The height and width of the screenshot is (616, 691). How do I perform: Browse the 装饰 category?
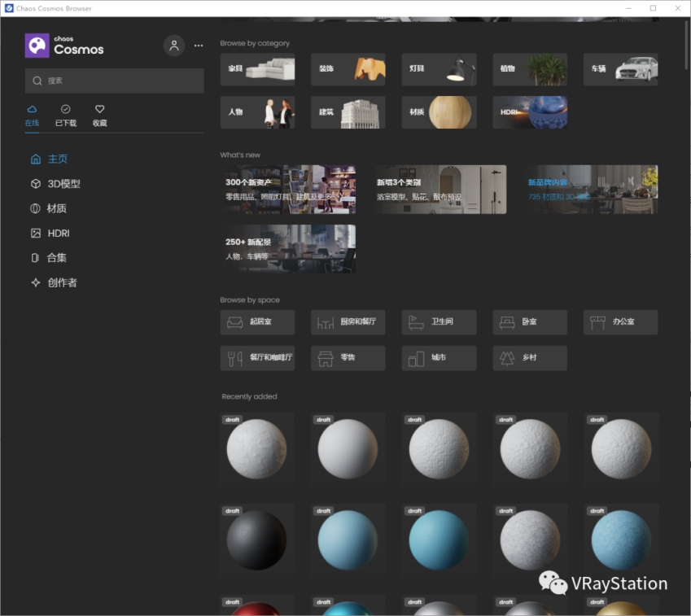coord(348,69)
